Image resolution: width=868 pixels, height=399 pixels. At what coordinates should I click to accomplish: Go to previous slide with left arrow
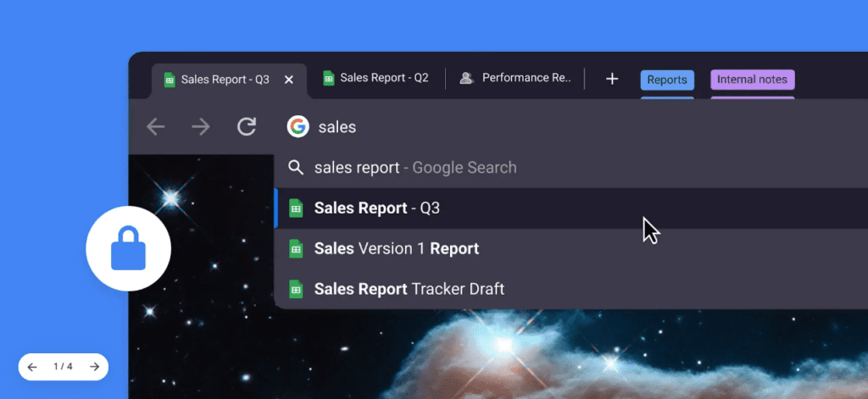pos(32,367)
